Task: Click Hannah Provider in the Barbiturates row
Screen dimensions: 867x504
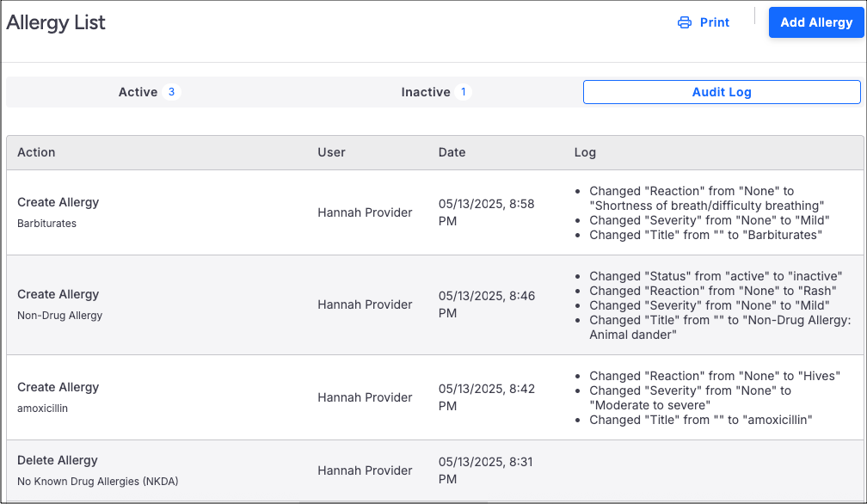Action: point(365,212)
